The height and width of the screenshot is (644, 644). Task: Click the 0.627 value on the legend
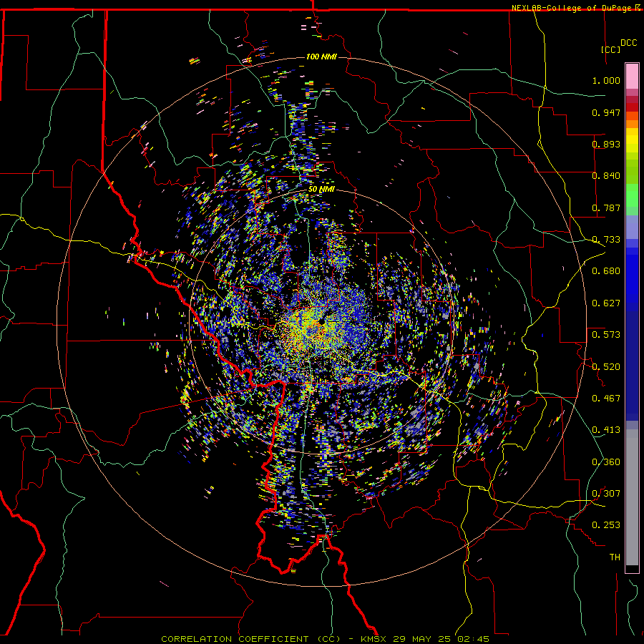pos(606,303)
